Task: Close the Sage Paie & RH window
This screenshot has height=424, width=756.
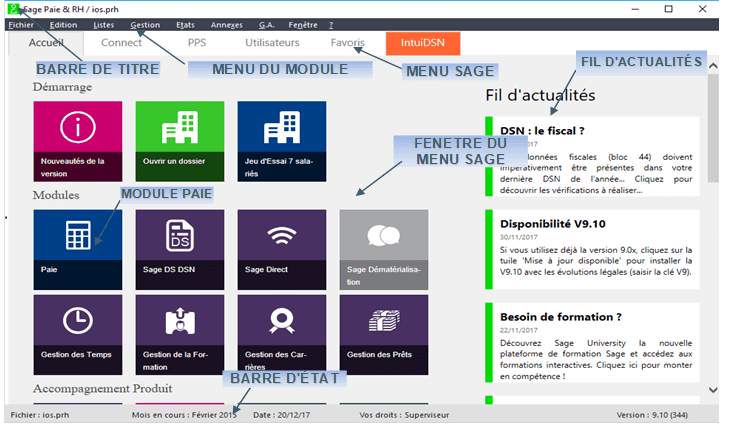Action: click(702, 9)
